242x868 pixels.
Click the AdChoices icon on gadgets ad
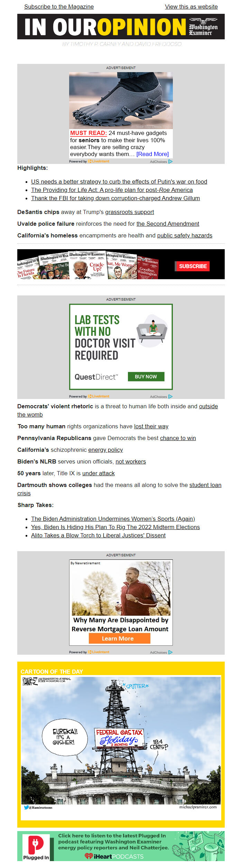coord(170,162)
